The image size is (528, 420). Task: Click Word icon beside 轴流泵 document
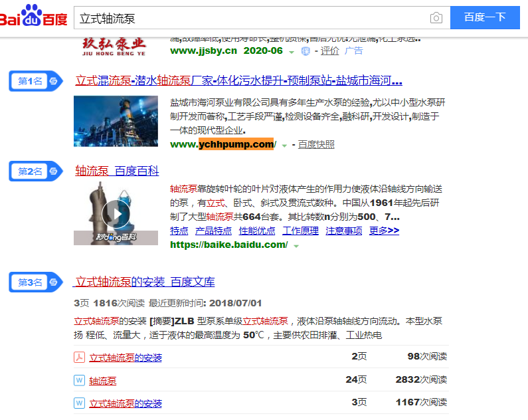tap(80, 380)
